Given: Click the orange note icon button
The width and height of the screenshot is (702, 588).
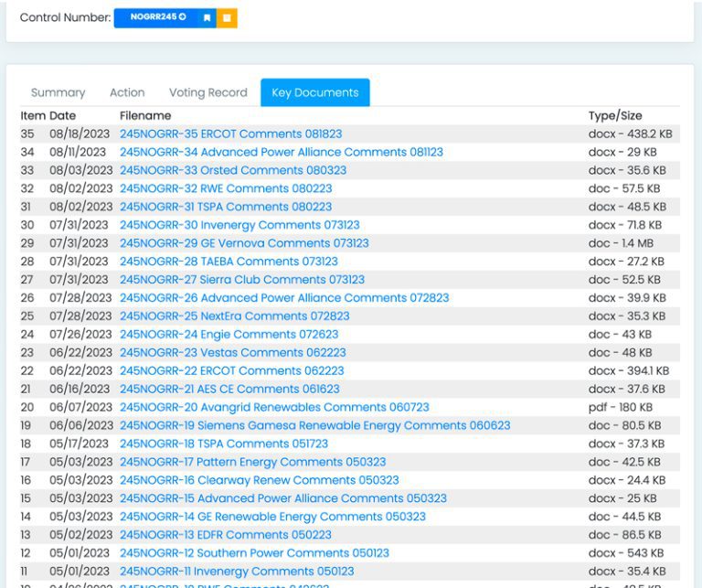Looking at the screenshot, I should coord(227,18).
